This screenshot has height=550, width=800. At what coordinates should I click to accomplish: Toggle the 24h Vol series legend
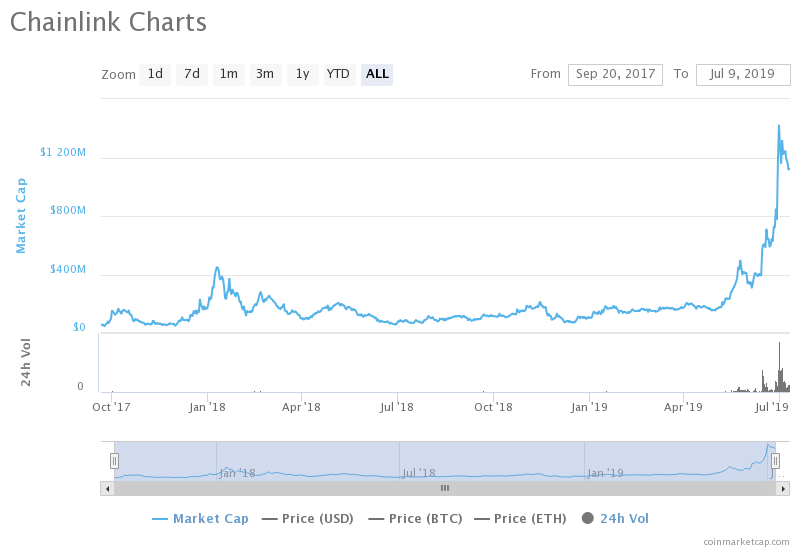tap(615, 519)
